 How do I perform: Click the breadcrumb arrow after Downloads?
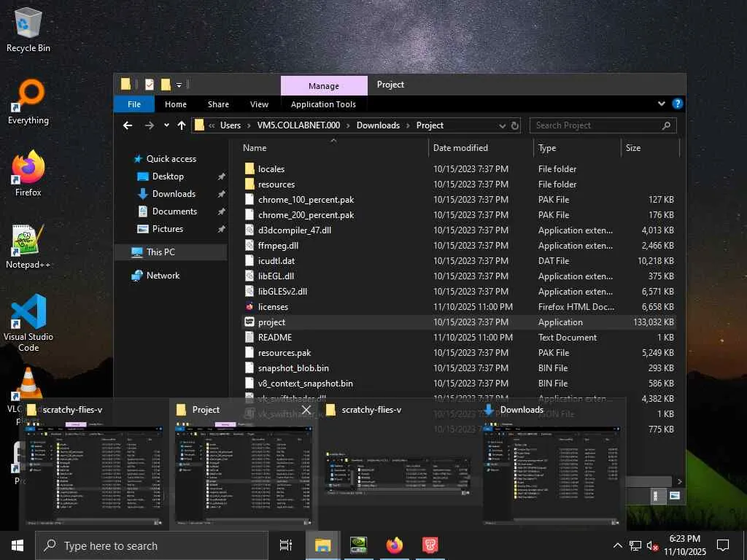408,125
